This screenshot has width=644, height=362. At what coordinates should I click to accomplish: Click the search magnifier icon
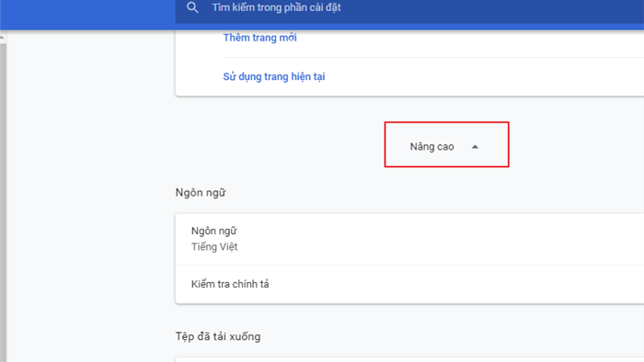tap(192, 7)
